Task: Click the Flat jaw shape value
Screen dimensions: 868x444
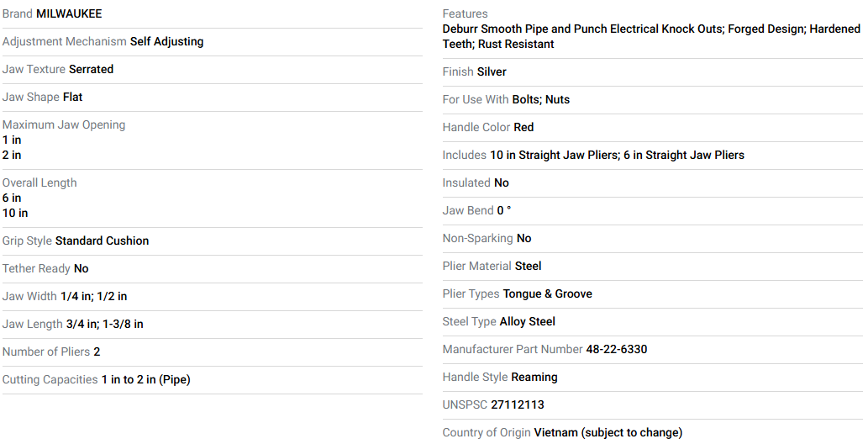Action: (72, 97)
